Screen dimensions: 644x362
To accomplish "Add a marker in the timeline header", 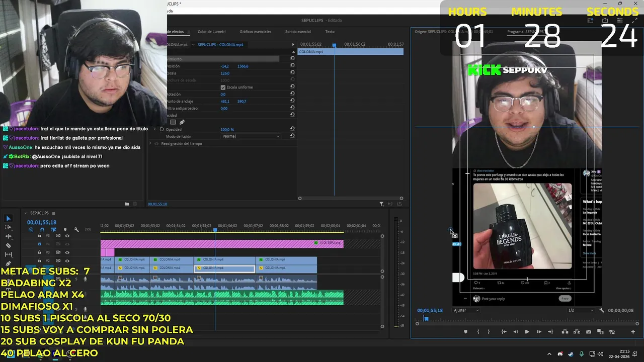I will coord(65,230).
